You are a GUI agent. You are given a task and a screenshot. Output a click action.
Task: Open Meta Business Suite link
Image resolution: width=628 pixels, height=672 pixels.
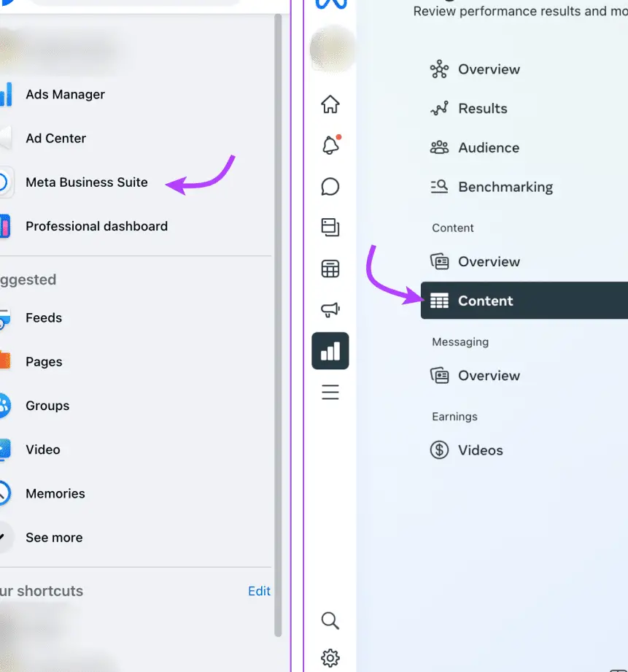(x=87, y=182)
